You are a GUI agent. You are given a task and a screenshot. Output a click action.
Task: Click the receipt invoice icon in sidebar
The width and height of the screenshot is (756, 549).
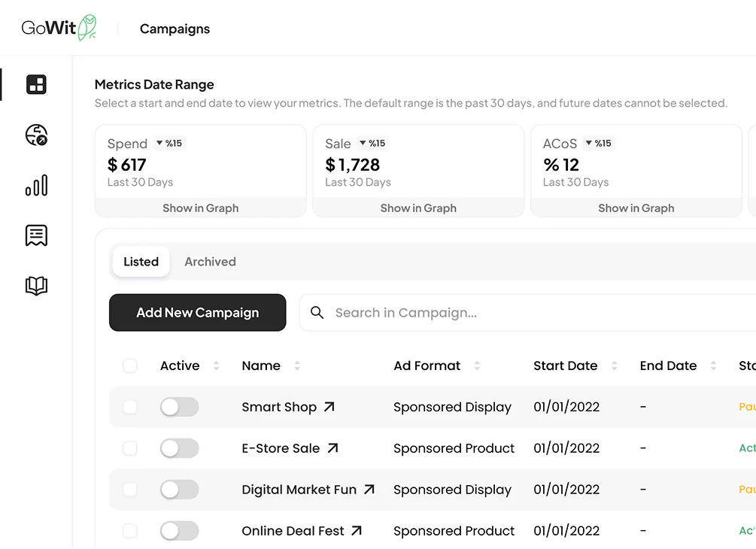coord(36,235)
